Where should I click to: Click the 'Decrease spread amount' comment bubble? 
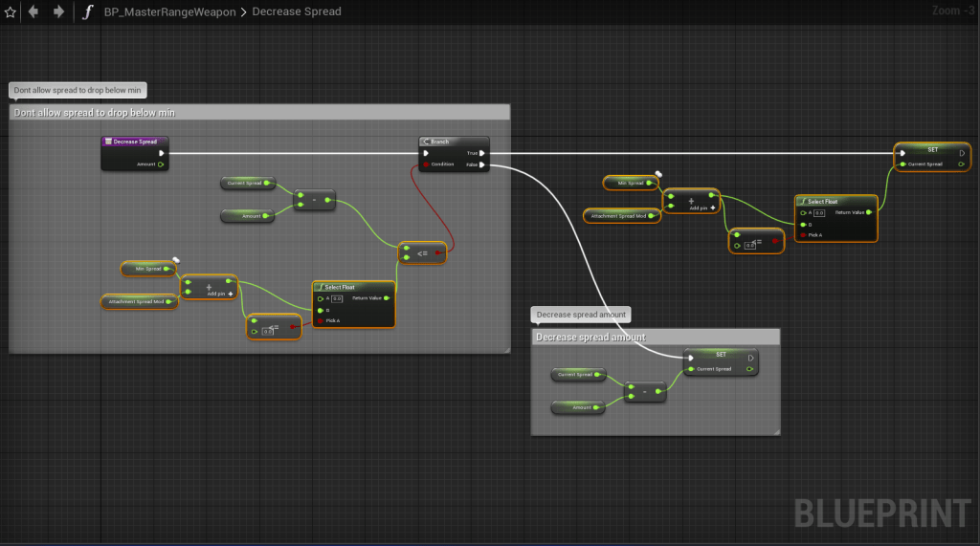(581, 315)
